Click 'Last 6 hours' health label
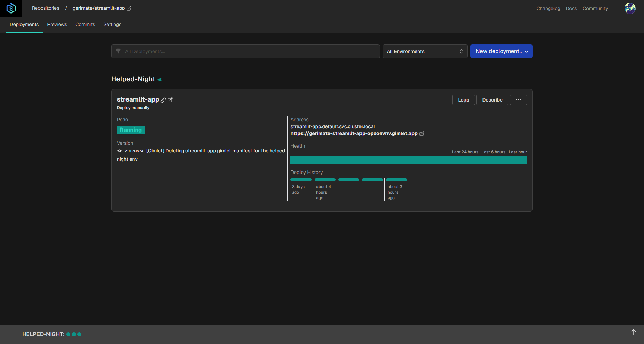Screen dimensions: 644x344 point(494,152)
